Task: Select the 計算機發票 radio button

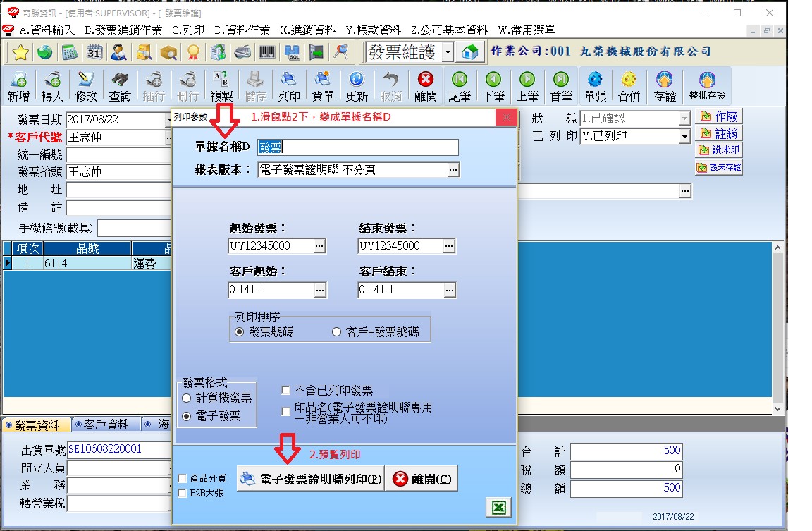Action: point(187,398)
